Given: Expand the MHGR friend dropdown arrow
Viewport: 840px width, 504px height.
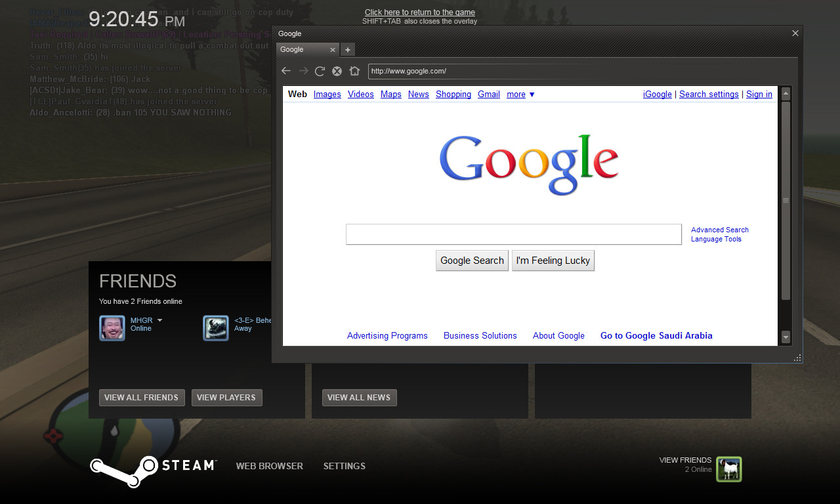Looking at the screenshot, I should pos(159,320).
